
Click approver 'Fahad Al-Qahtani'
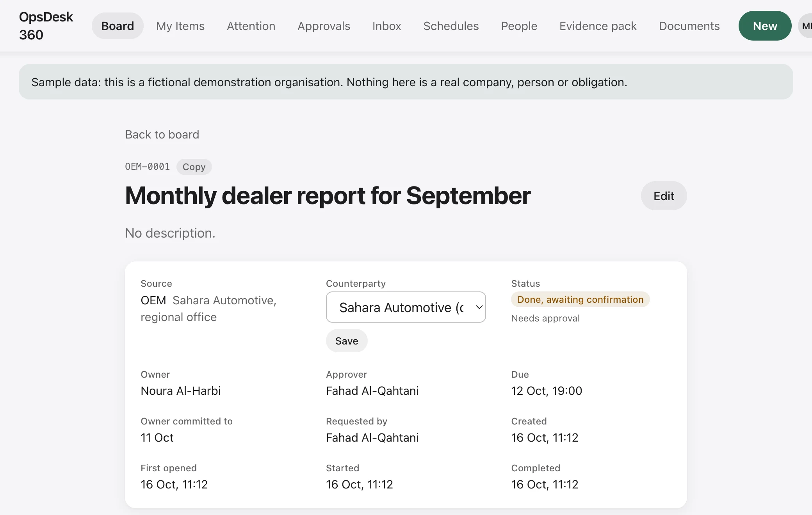372,391
